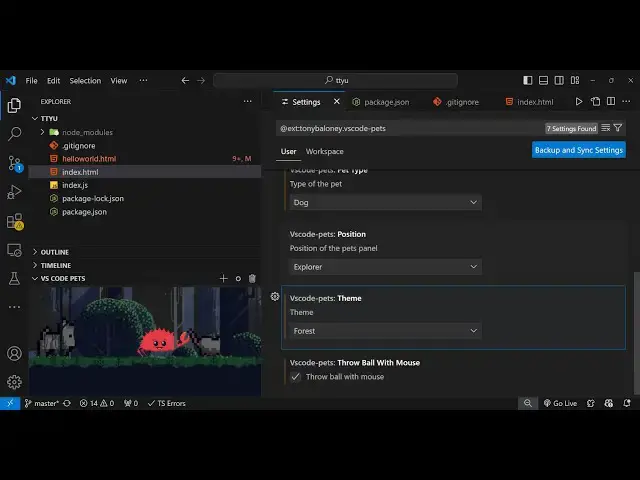Toggle the bottom panel layout icon
Image resolution: width=640 pixels, height=480 pixels.
pos(543,80)
